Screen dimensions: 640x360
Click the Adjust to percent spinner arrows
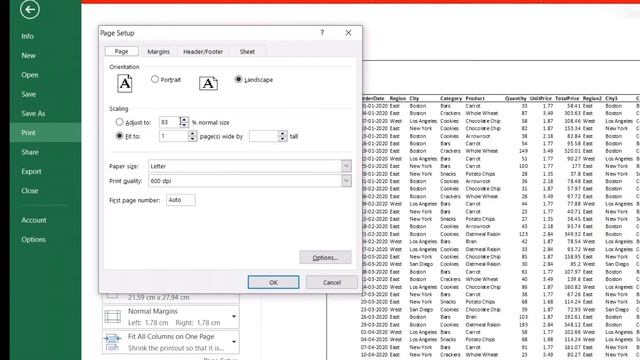(184, 122)
